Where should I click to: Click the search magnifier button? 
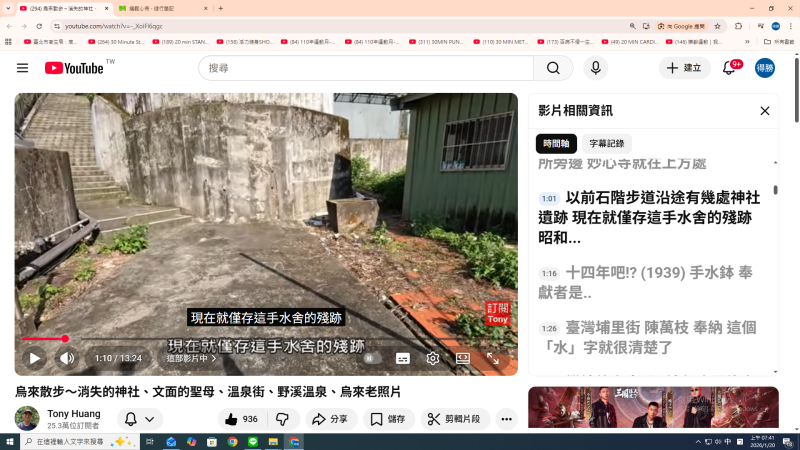[553, 68]
